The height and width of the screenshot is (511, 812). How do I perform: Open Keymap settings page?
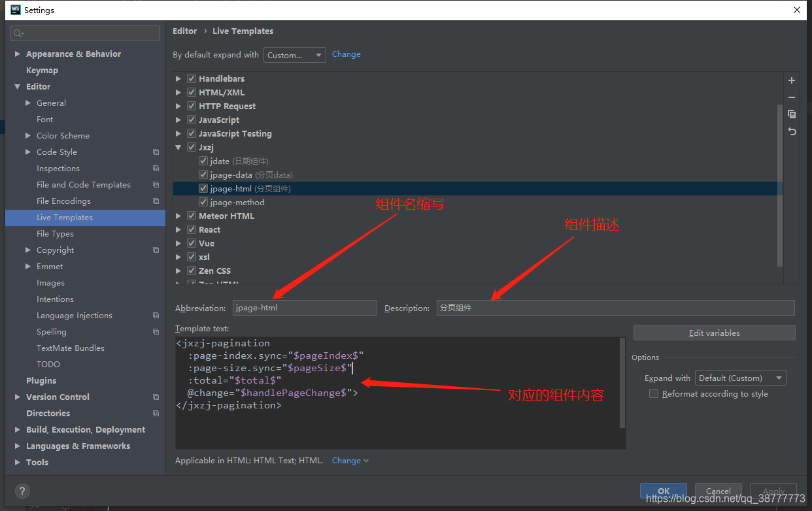coord(42,71)
